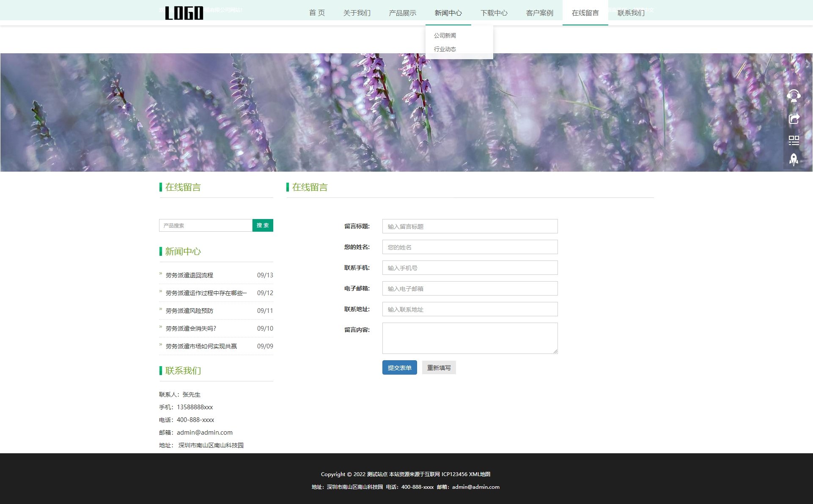The image size is (813, 504).
Task: Click the 重新填写 reset button
Action: point(439,368)
